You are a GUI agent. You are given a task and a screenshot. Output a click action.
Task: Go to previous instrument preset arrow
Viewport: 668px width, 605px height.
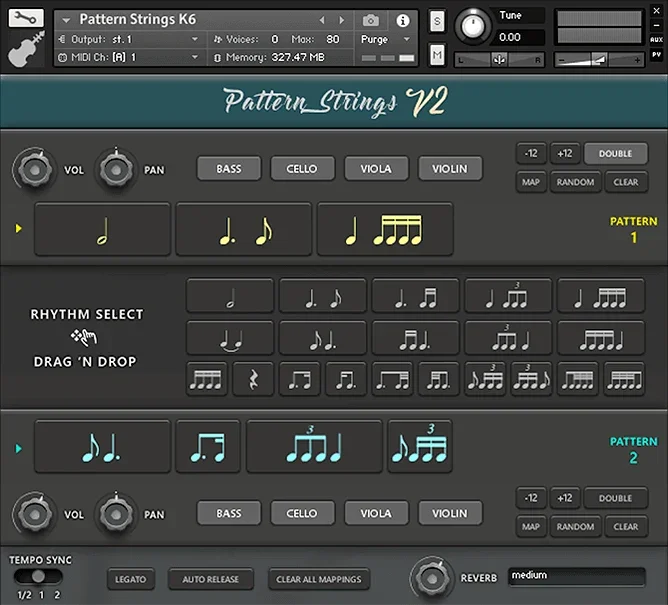click(322, 20)
